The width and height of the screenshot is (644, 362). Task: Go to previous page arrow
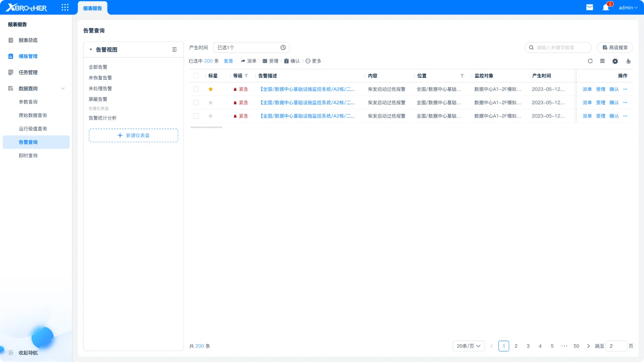[491, 346]
